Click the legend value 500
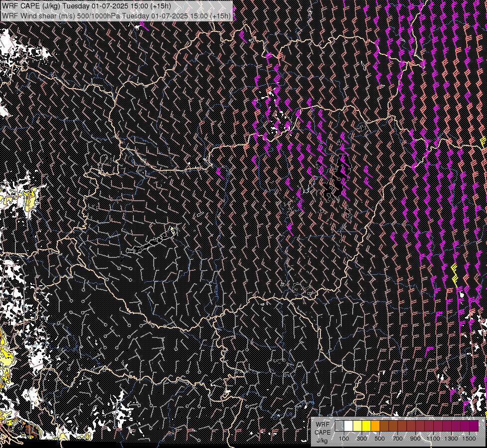Viewport: 487px width, 448px height. [380, 439]
